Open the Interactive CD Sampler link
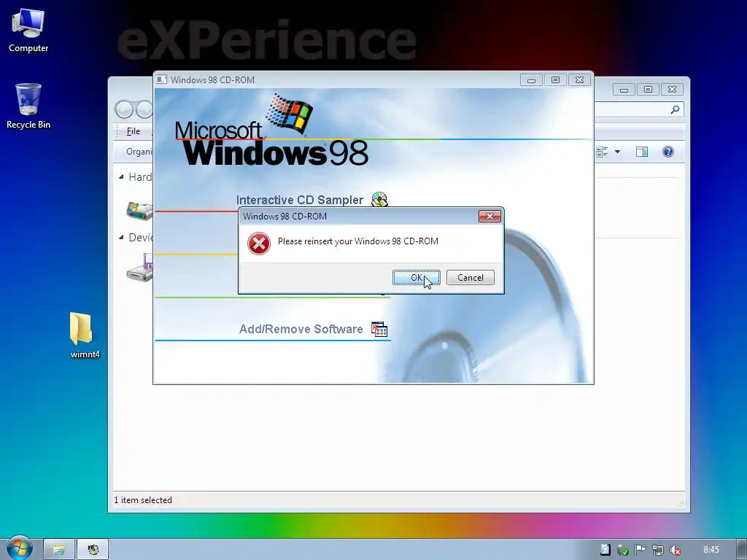The width and height of the screenshot is (747, 560). click(x=300, y=200)
